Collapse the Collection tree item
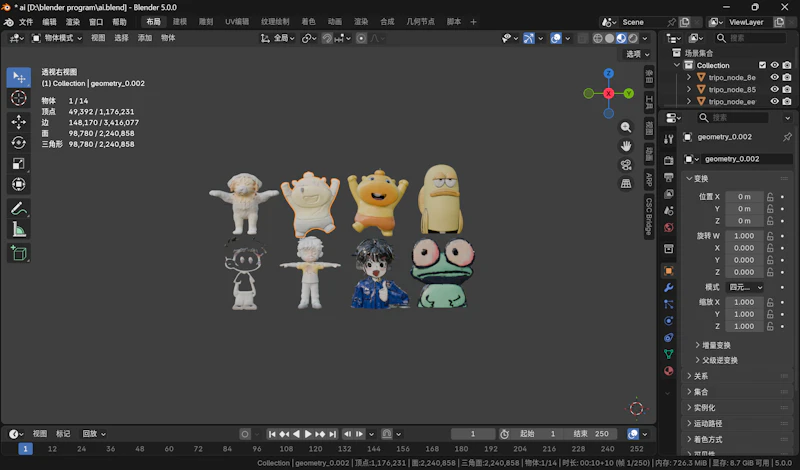800x470 pixels. click(677, 65)
